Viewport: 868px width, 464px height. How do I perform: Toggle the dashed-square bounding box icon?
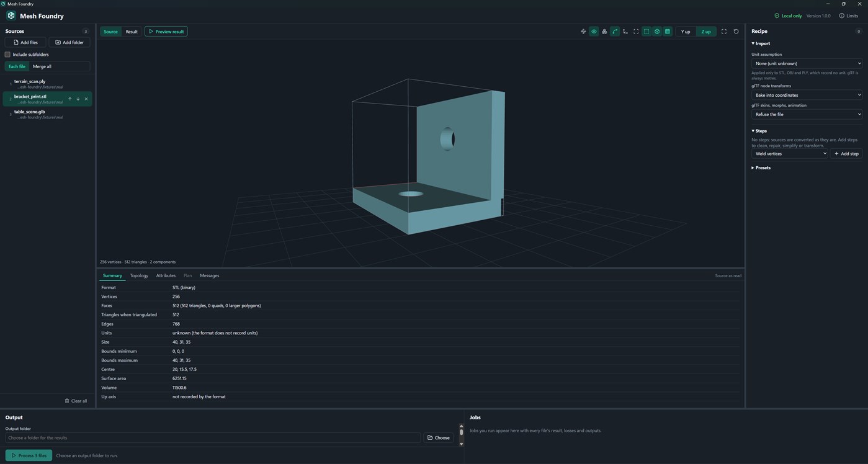click(647, 32)
